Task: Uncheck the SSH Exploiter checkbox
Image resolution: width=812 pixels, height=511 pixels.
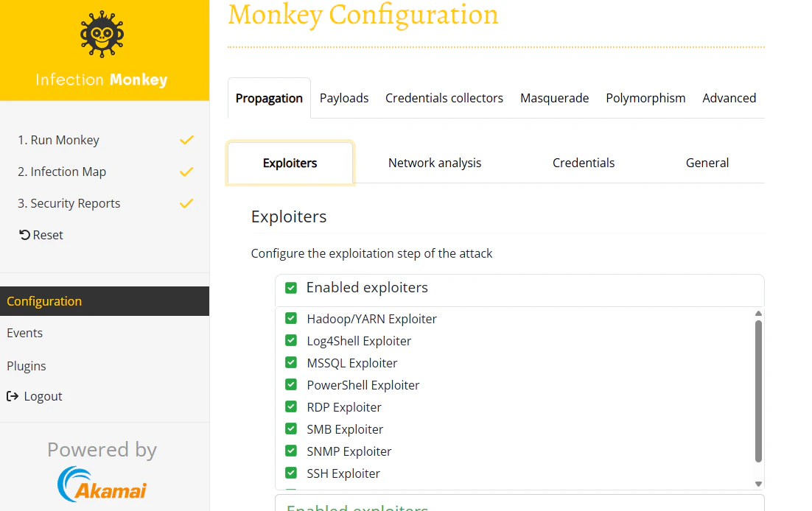Action: click(291, 473)
